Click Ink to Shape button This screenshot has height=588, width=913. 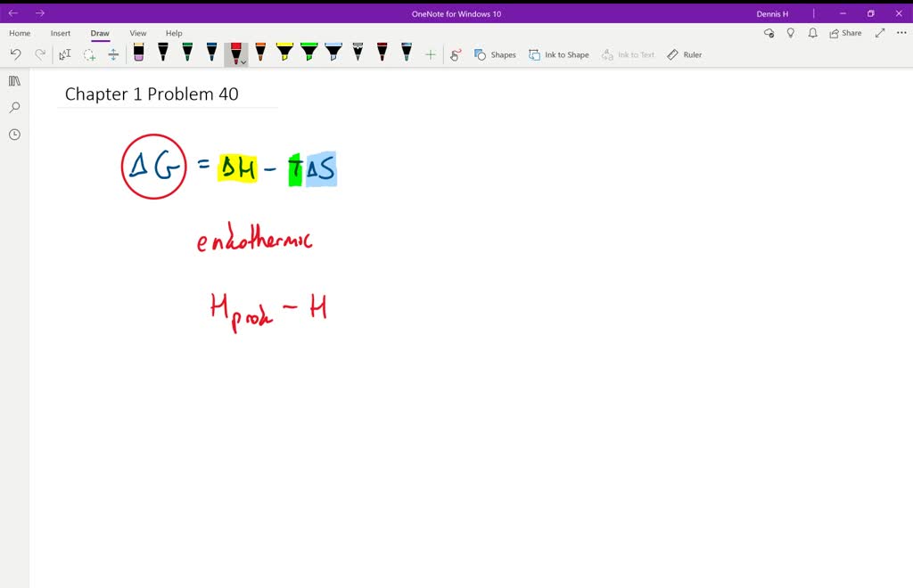pyautogui.click(x=559, y=54)
